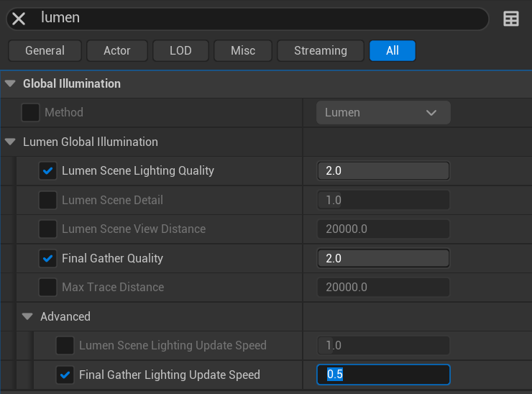The height and width of the screenshot is (394, 532).
Task: Click the Final Gather Quality value field
Action: (383, 258)
